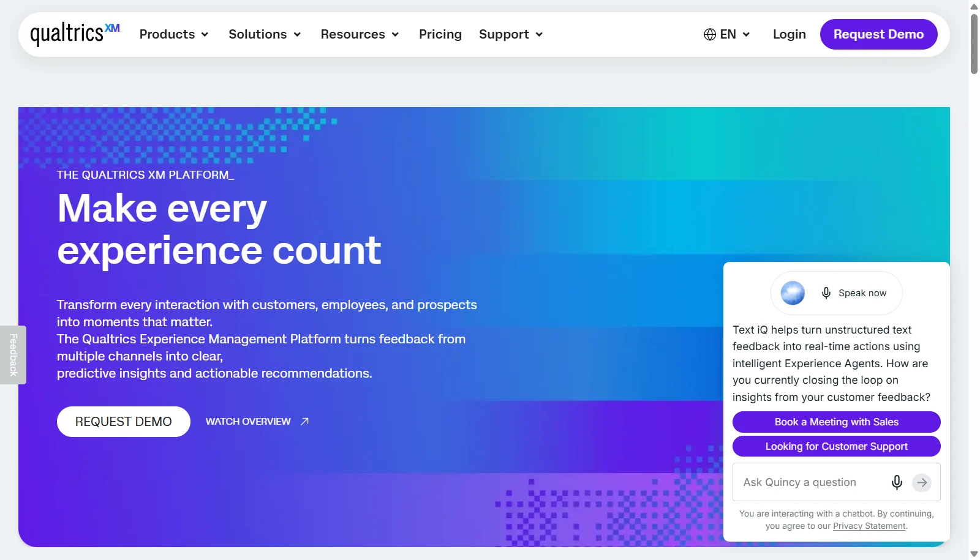980x560 pixels.
Task: Click the microphone icon in question field
Action: (x=897, y=482)
